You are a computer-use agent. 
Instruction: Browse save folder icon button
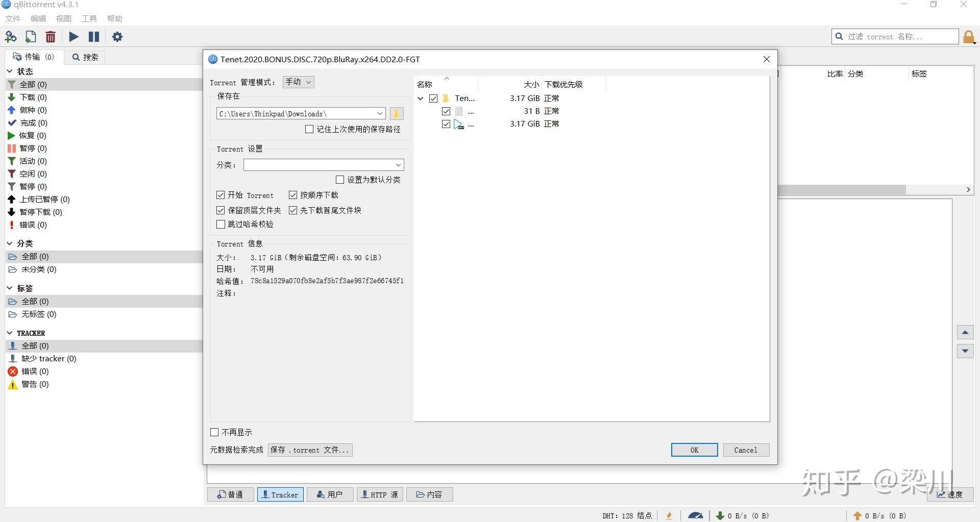[397, 113]
